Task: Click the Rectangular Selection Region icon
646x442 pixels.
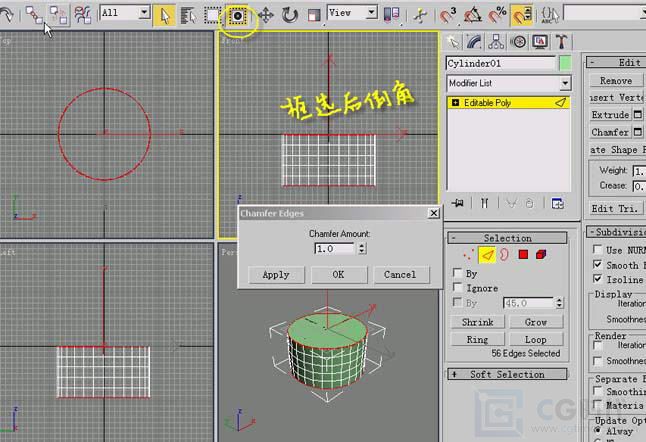Action: click(x=212, y=16)
